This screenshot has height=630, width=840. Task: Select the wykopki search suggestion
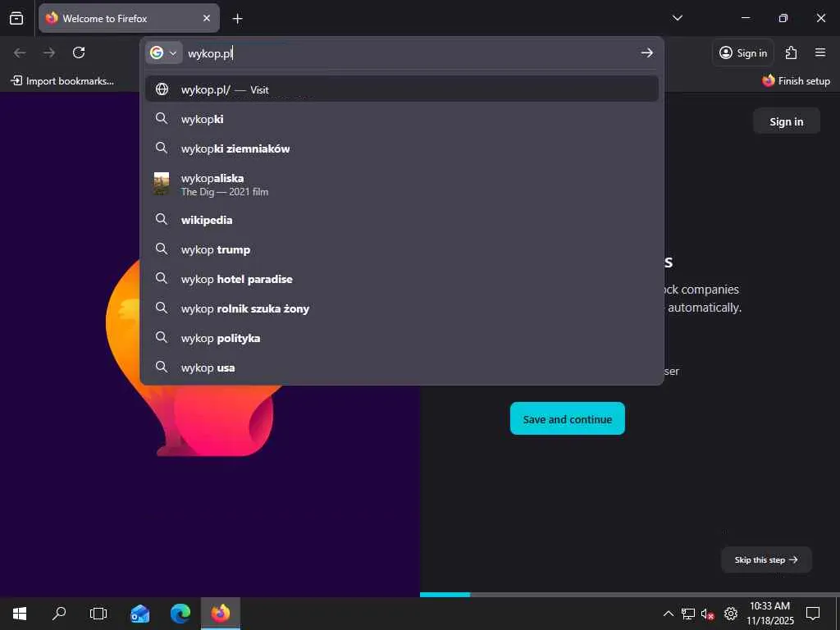pyautogui.click(x=402, y=119)
